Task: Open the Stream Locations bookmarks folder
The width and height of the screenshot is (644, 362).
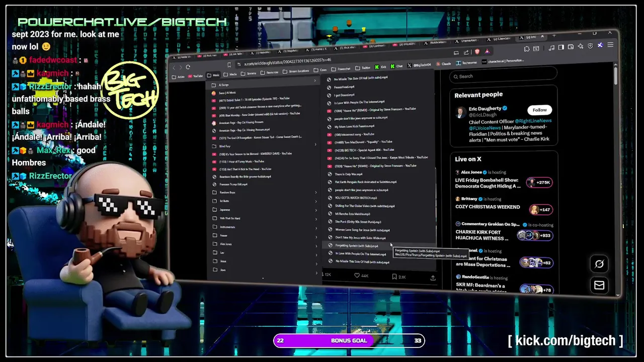Action: point(296,71)
